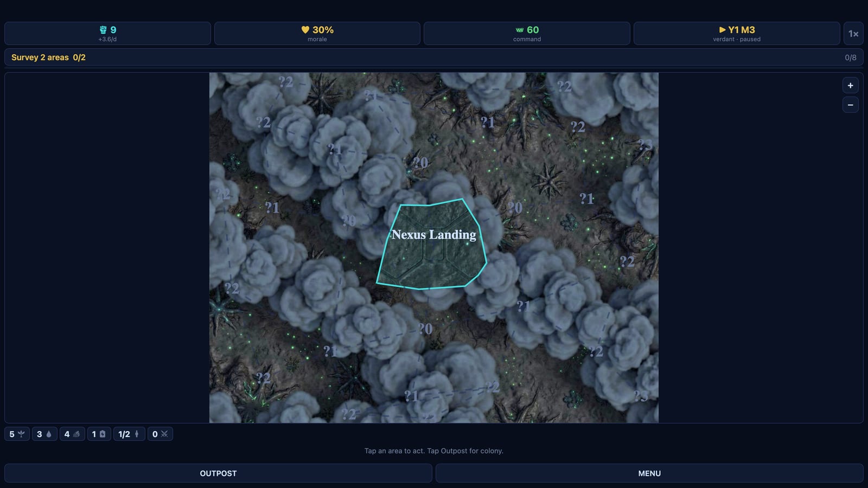Click the Survey 2 areas 0/2 objective
This screenshot has width=868, height=488.
[x=48, y=57]
